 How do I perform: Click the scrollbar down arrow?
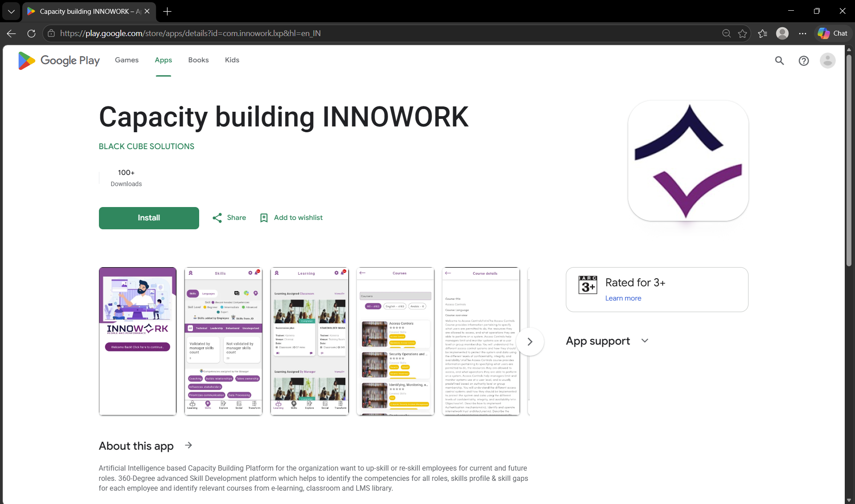[x=849, y=500]
